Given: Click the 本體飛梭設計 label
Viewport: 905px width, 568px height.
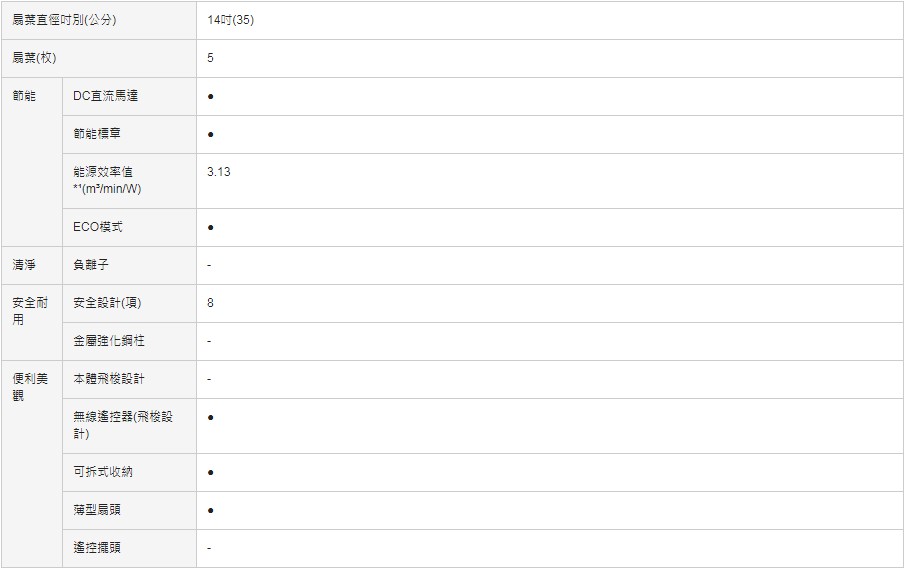Looking at the screenshot, I should 109,379.
